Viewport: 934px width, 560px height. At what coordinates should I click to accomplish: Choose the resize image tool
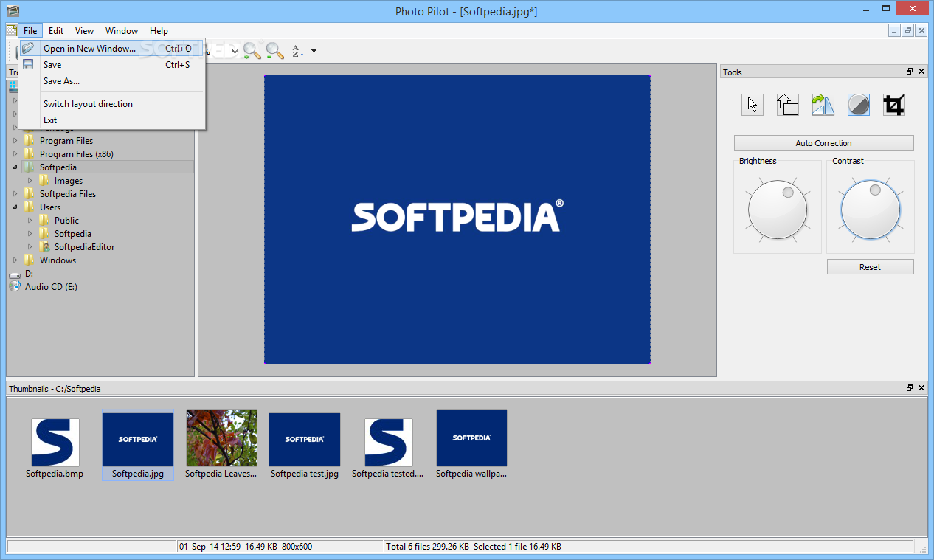click(x=788, y=105)
